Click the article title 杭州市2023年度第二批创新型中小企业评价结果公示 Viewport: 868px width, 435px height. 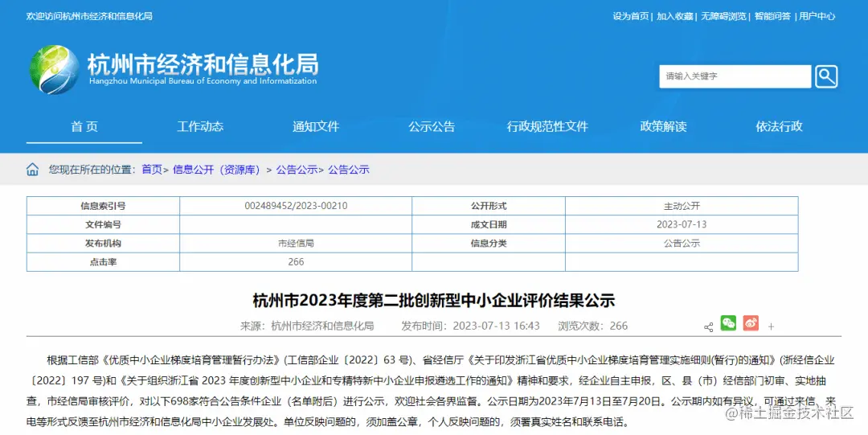tap(434, 301)
